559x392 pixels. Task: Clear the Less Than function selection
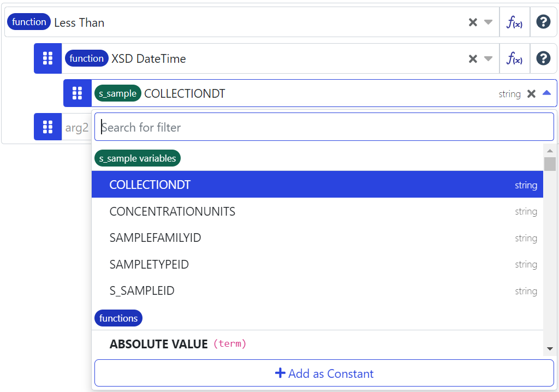pyautogui.click(x=473, y=22)
